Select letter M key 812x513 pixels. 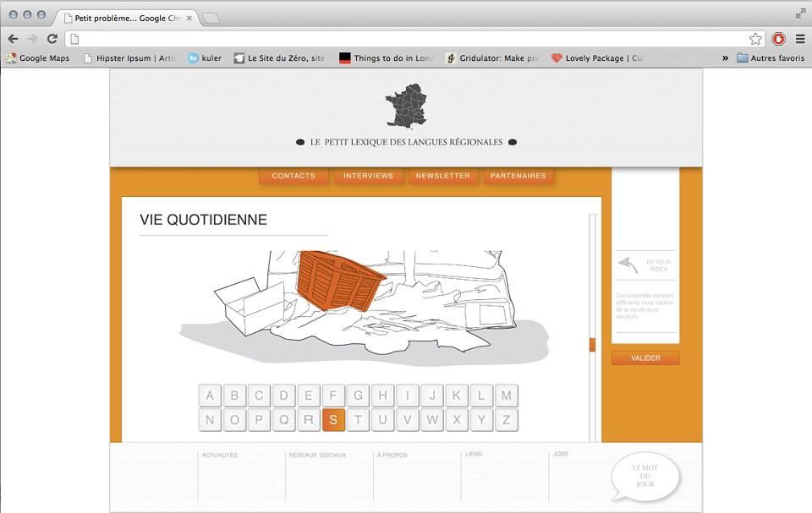(x=507, y=396)
